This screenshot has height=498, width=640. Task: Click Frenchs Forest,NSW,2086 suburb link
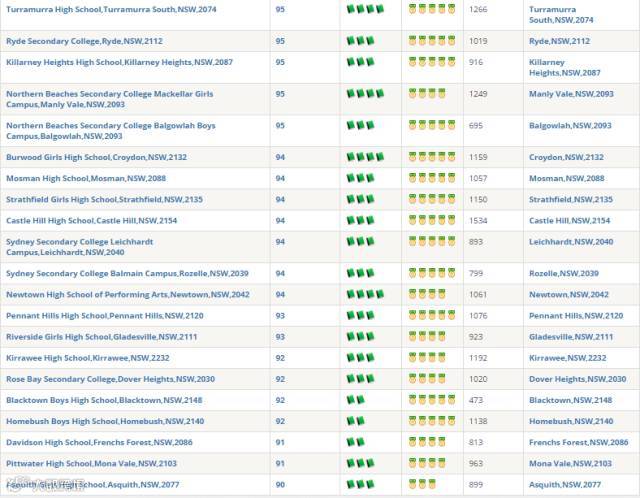(x=579, y=443)
